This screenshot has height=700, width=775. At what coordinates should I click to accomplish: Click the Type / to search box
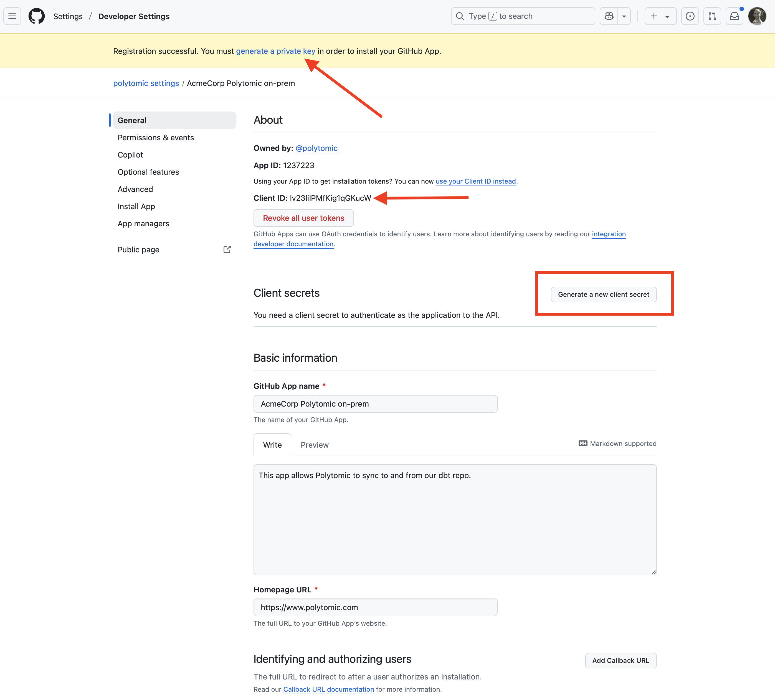point(523,16)
